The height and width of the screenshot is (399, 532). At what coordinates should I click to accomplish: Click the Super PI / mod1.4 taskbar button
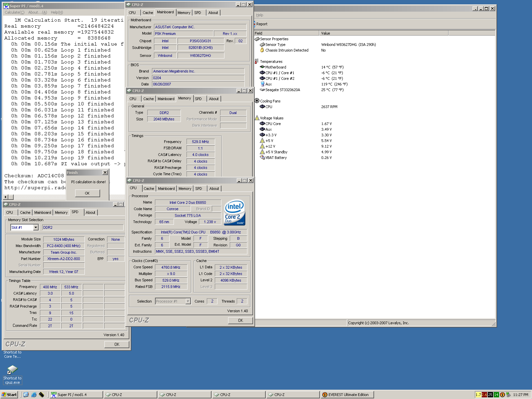coord(76,395)
